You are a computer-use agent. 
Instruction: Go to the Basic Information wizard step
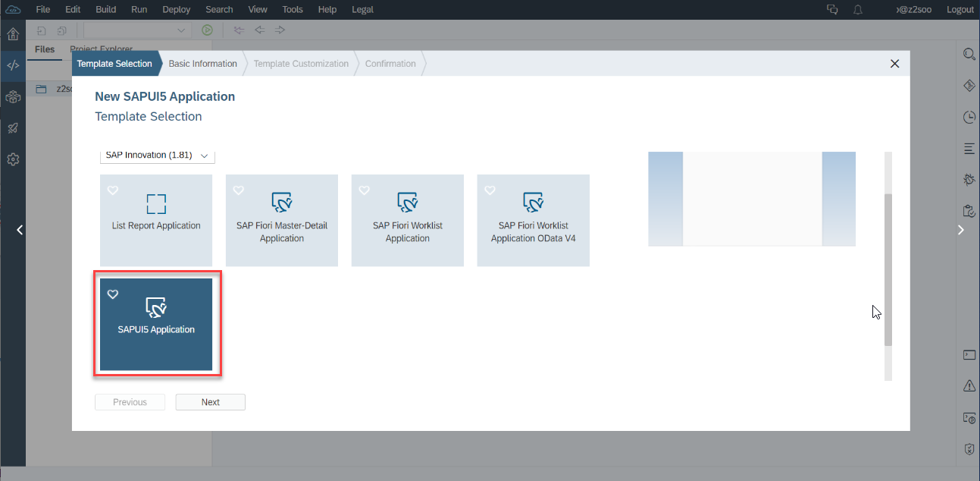(x=203, y=64)
